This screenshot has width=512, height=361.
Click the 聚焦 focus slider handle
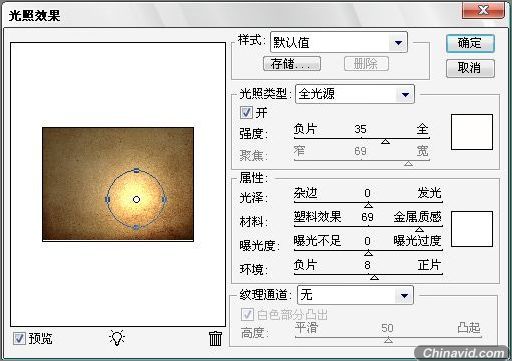(408, 164)
